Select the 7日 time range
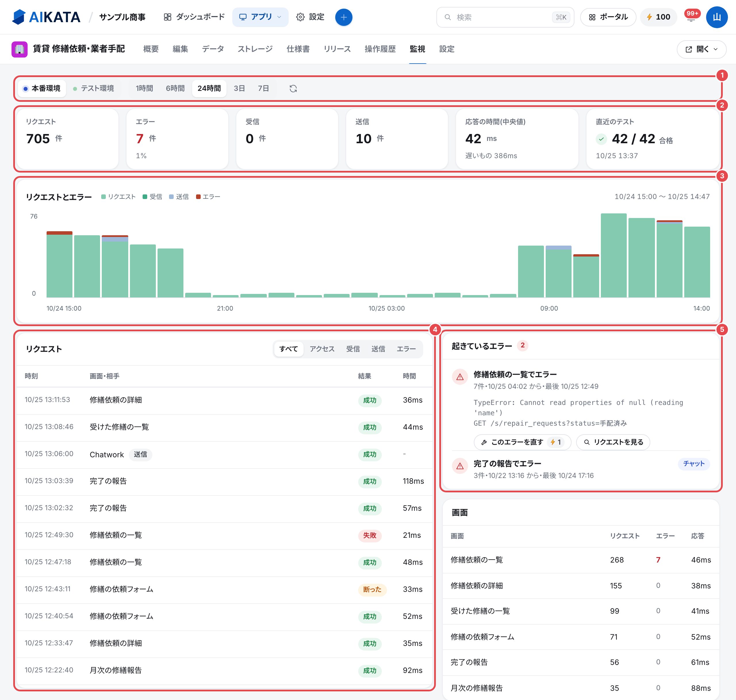Viewport: 736px width, 700px height. 263,88
